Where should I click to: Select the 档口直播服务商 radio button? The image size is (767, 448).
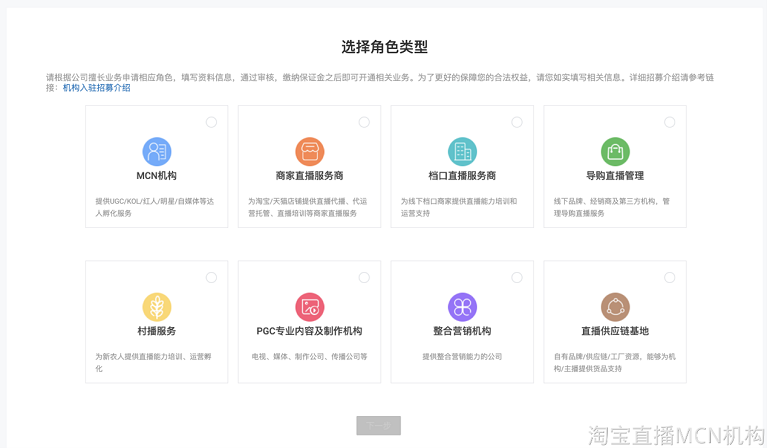click(x=517, y=122)
